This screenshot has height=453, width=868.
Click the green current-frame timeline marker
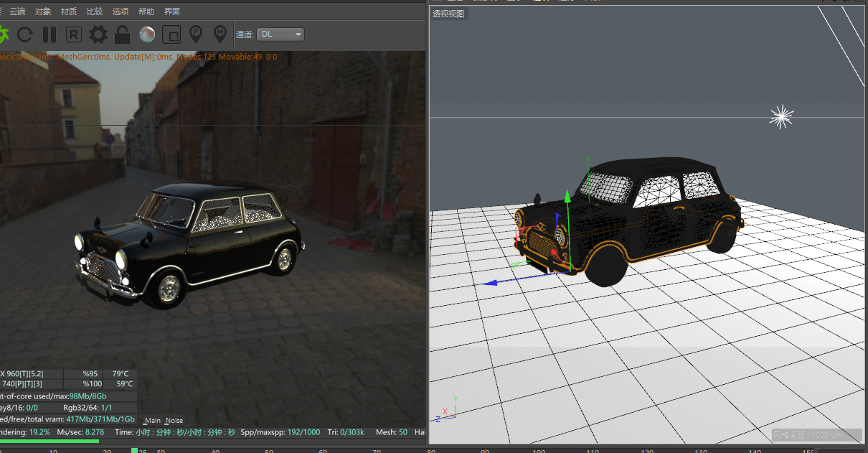tap(134, 450)
